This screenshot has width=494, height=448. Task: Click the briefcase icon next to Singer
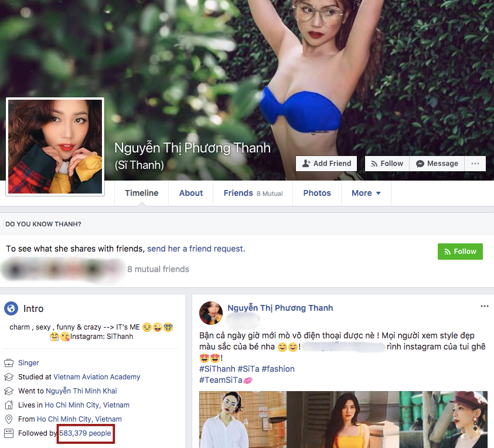[x=9, y=363]
